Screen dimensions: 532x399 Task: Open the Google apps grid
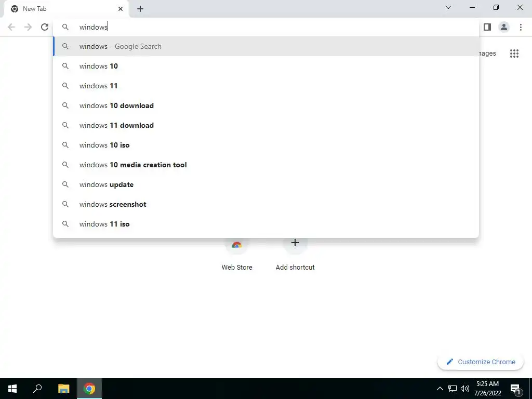click(x=514, y=54)
